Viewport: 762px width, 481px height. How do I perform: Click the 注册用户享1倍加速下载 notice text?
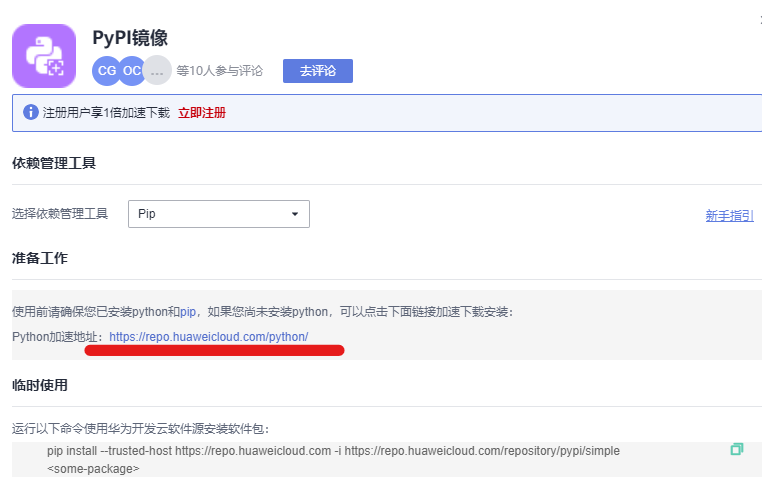tap(106, 113)
